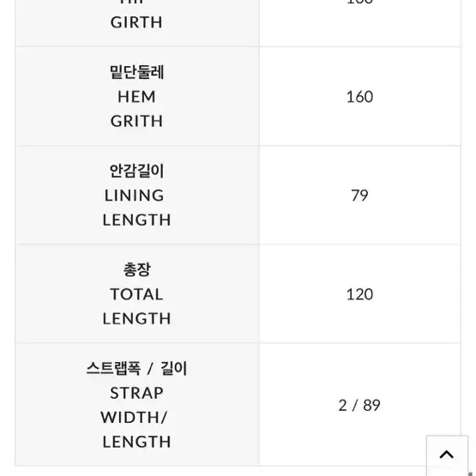Select the HEM GRITH label cell
The height and width of the screenshot is (476, 476).
tap(137, 96)
